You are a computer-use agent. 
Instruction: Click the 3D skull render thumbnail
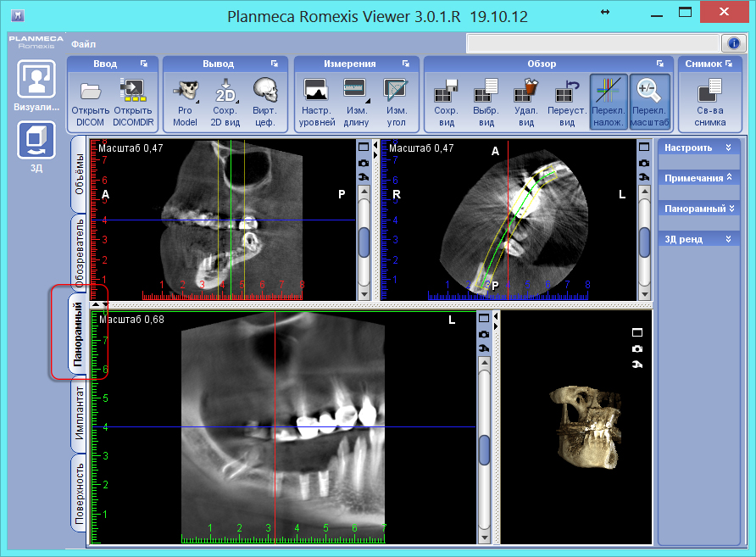pos(586,426)
